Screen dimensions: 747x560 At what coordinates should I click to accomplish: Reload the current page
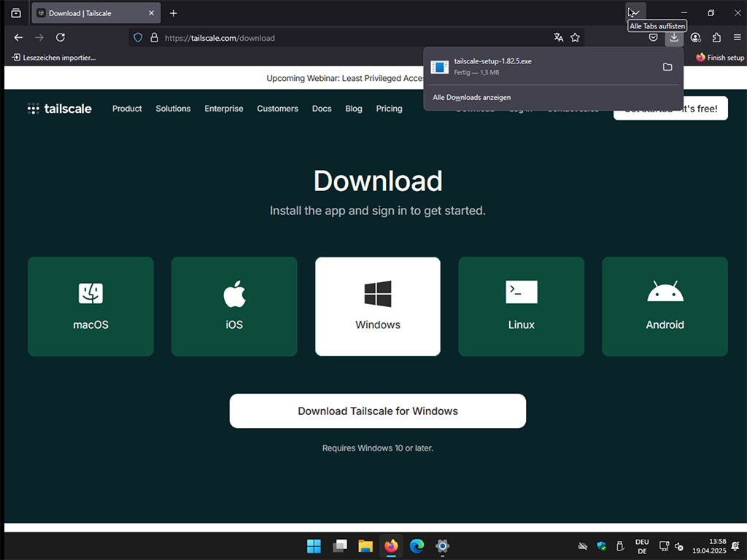pos(60,37)
